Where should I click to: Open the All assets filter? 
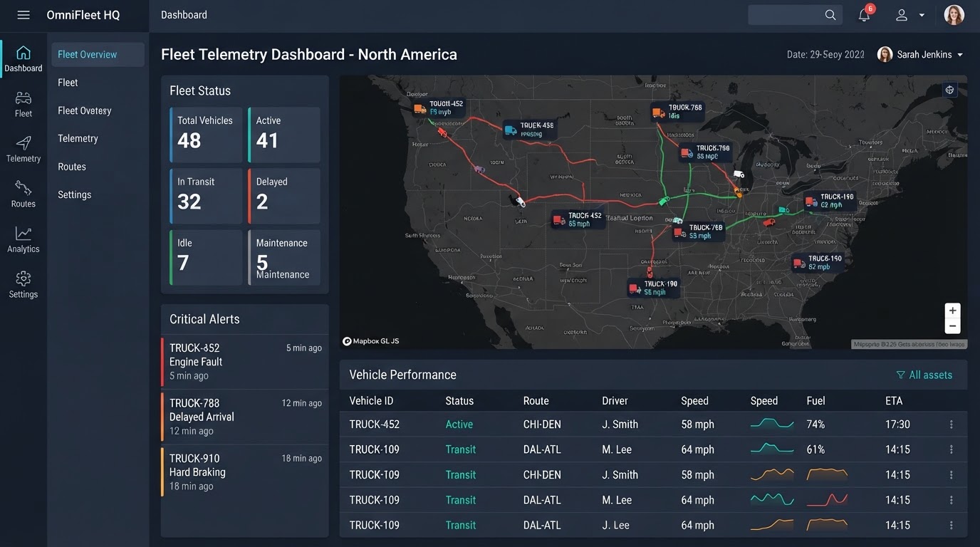point(924,375)
